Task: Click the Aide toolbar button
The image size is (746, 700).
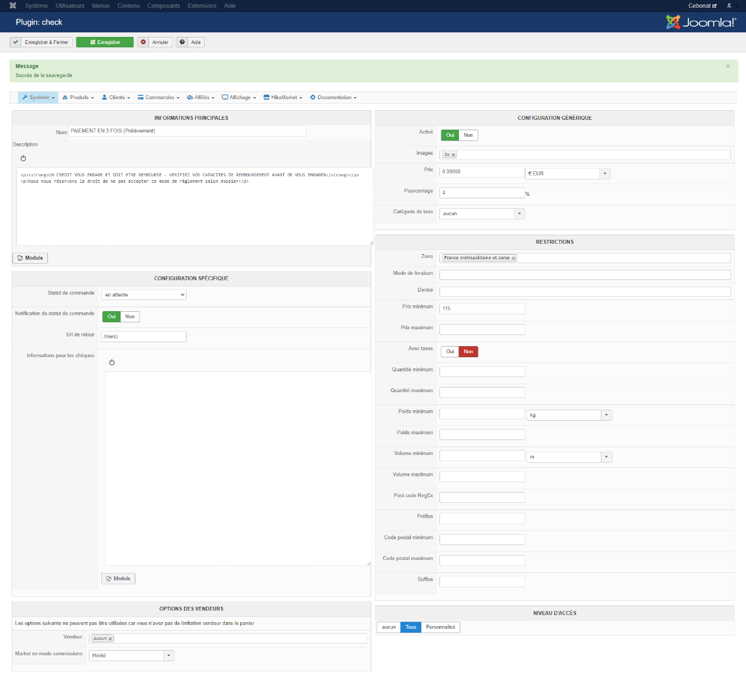Action: coord(191,42)
